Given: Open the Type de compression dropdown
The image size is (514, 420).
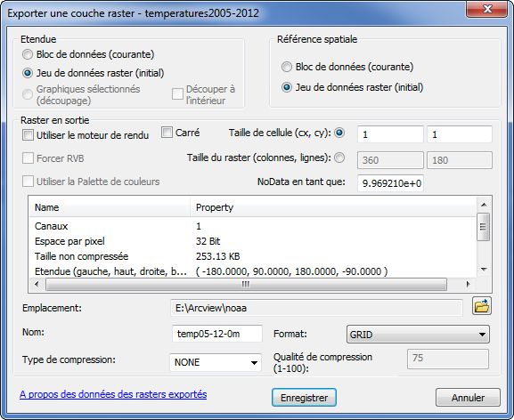Looking at the screenshot, I should pyautogui.click(x=216, y=362).
